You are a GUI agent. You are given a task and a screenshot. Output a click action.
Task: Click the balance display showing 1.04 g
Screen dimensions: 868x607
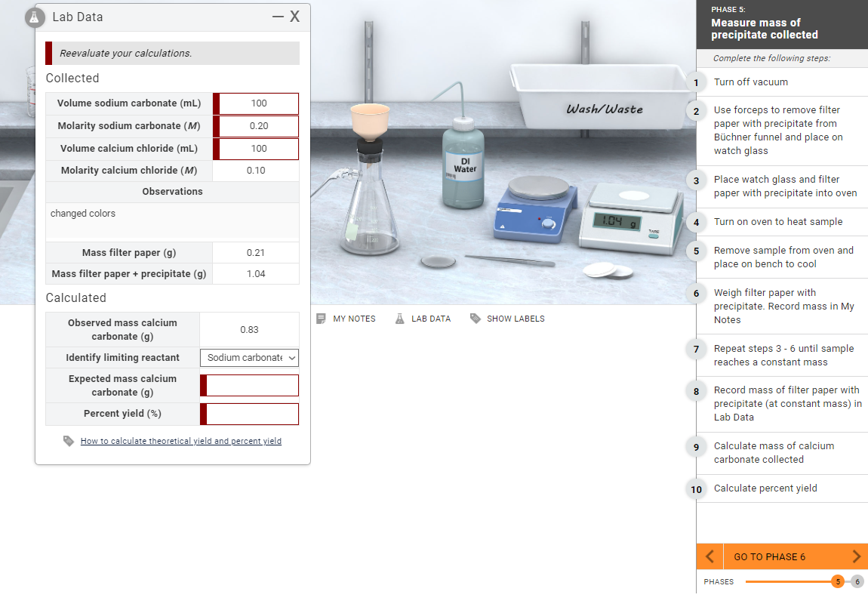point(617,222)
